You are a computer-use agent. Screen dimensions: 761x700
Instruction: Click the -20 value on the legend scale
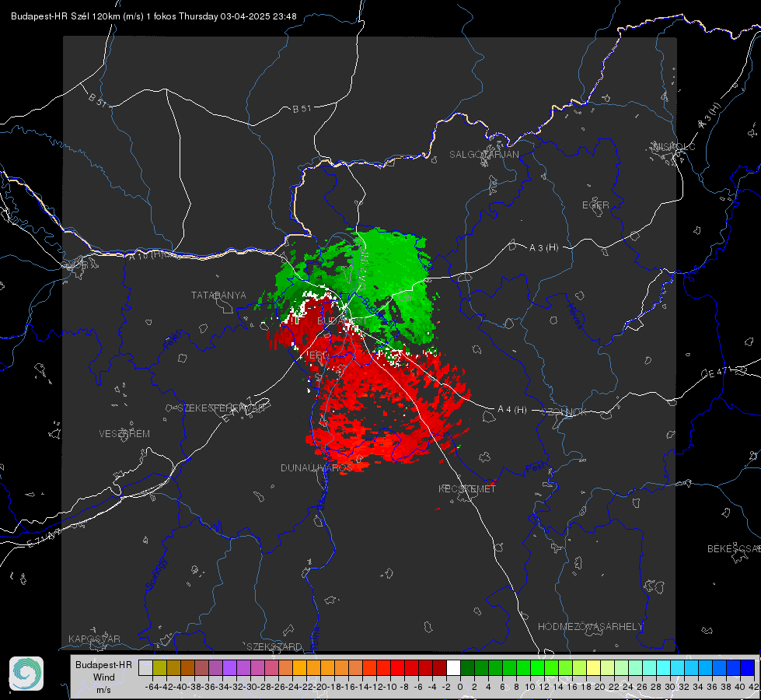320,687
